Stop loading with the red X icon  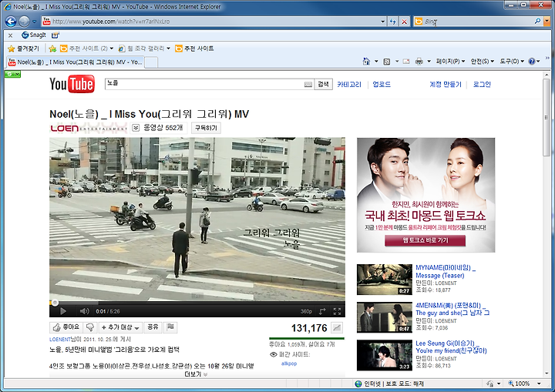(x=404, y=22)
